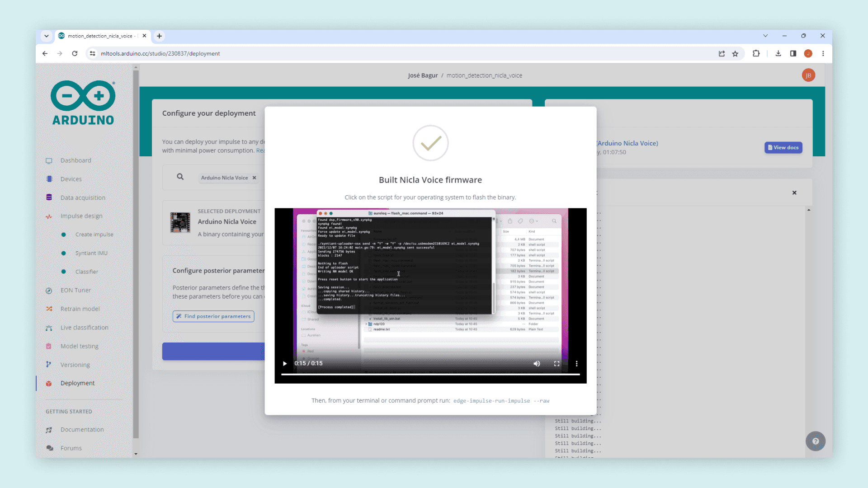Remove the Arduino Nicla Voice filter tag
This screenshot has height=488, width=868.
click(255, 178)
